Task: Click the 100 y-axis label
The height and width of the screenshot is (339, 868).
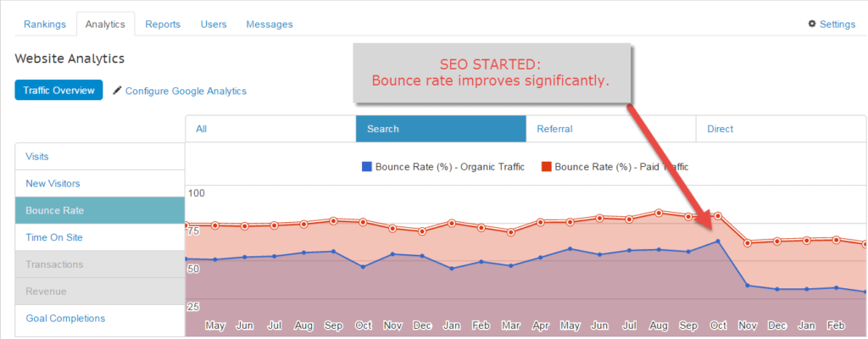Action: point(197,193)
